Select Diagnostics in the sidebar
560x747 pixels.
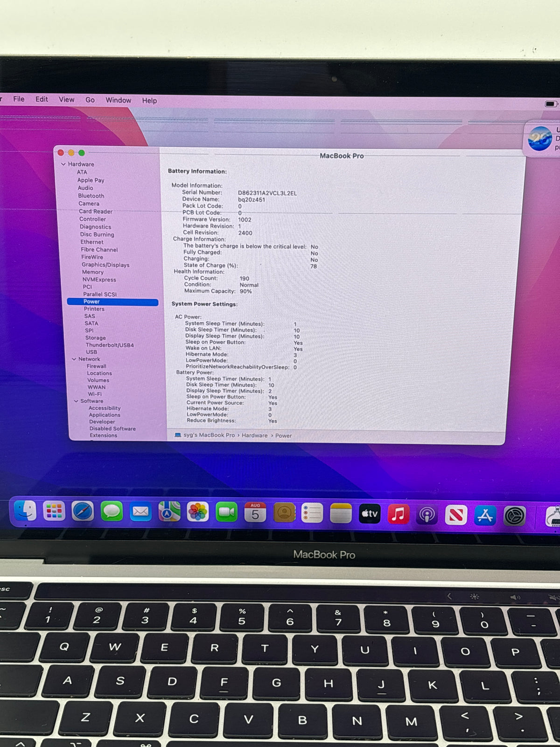pyautogui.click(x=95, y=226)
